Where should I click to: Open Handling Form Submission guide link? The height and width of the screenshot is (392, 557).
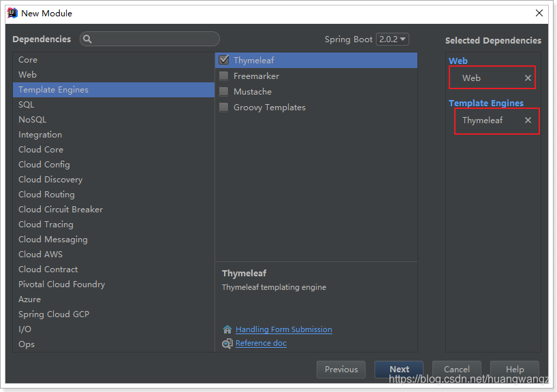284,329
